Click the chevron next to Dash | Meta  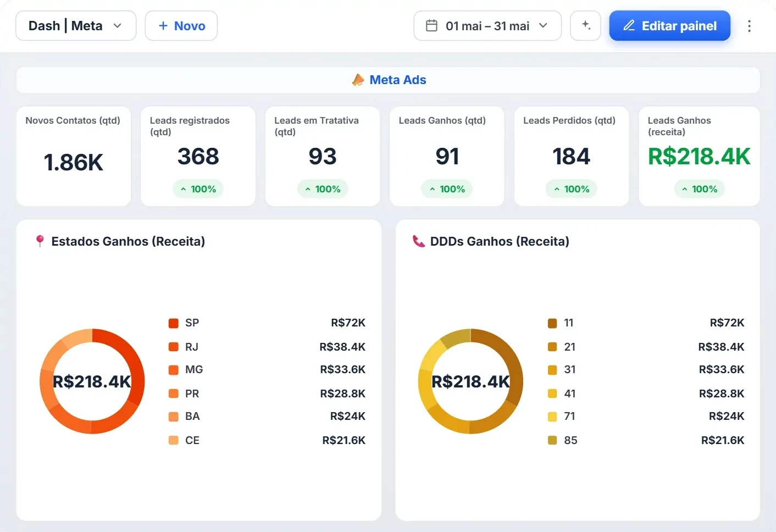click(117, 26)
